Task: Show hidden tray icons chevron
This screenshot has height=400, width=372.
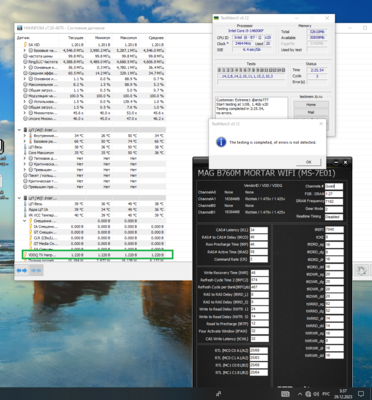Action: point(300,394)
